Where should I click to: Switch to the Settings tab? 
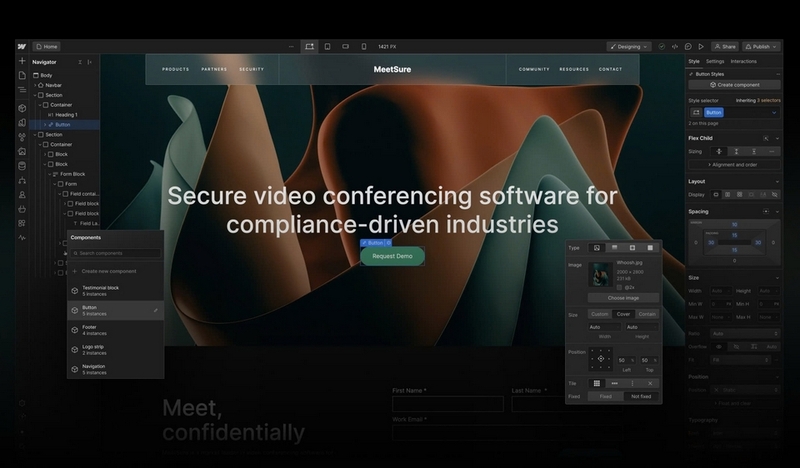[x=715, y=61]
